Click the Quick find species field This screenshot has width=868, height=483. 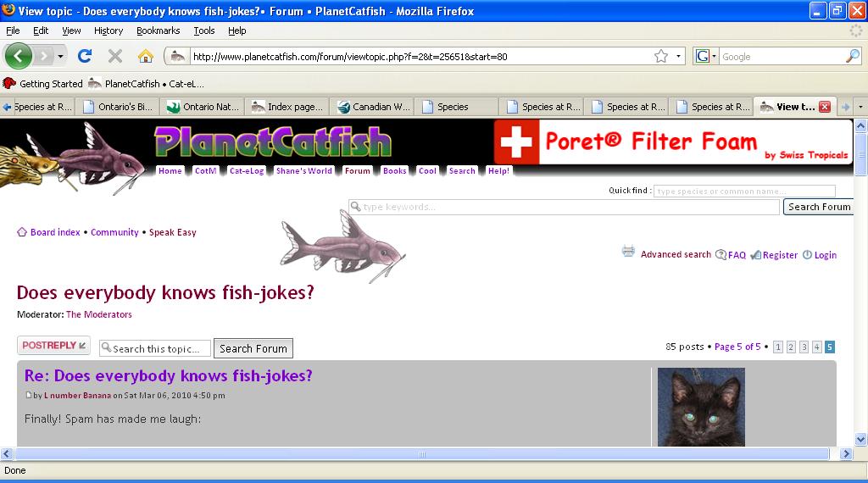pyautogui.click(x=744, y=191)
